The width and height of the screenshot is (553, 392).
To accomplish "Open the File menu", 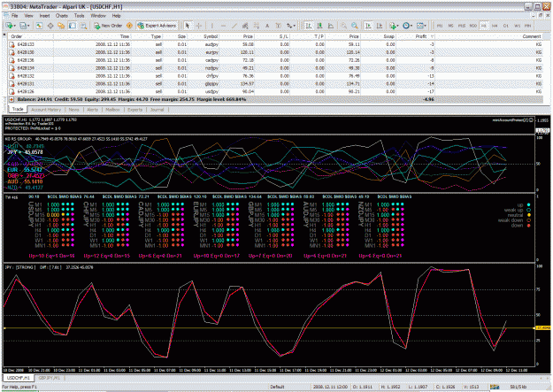I will (x=14, y=16).
